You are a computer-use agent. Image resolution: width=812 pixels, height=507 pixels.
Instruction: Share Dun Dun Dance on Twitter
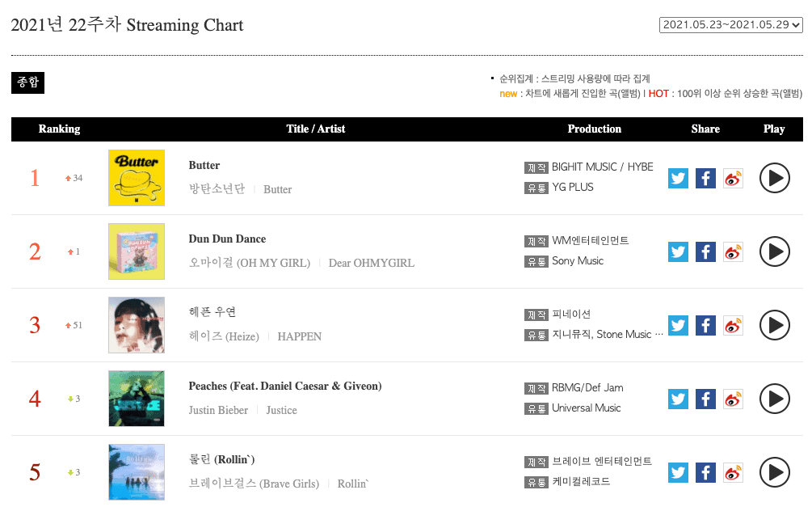tap(678, 251)
